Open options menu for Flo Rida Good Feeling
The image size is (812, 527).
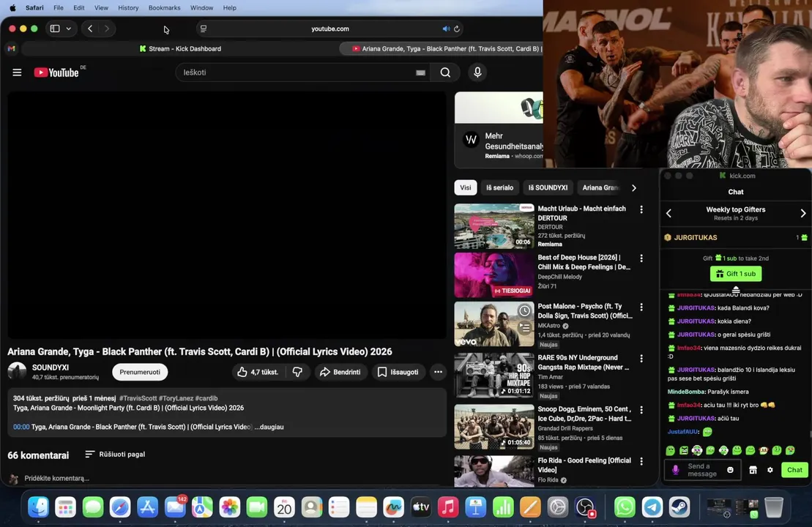tap(641, 460)
